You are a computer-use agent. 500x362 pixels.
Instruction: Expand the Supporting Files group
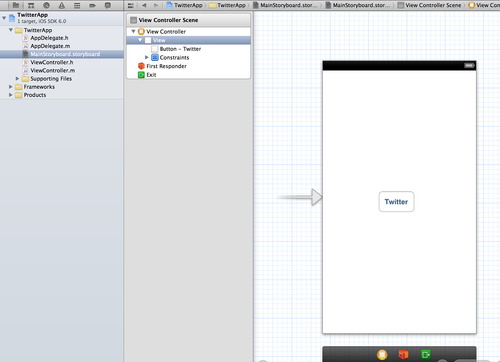tap(17, 79)
